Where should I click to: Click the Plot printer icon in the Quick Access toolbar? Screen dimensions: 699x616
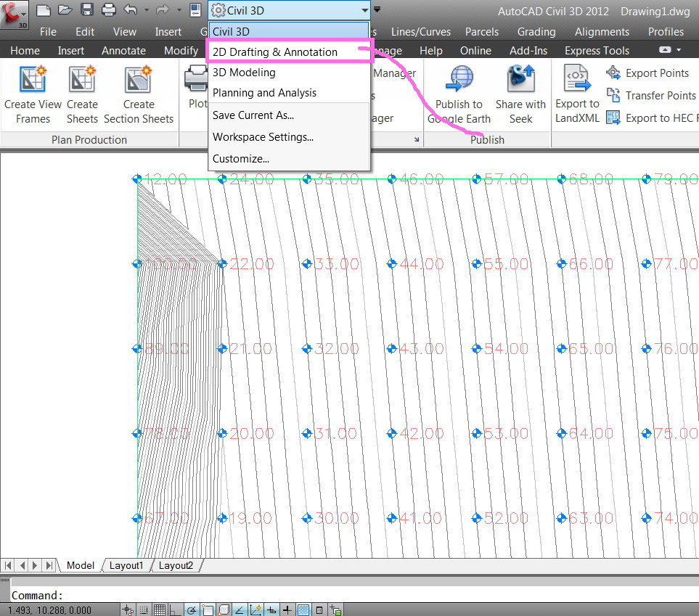108,10
